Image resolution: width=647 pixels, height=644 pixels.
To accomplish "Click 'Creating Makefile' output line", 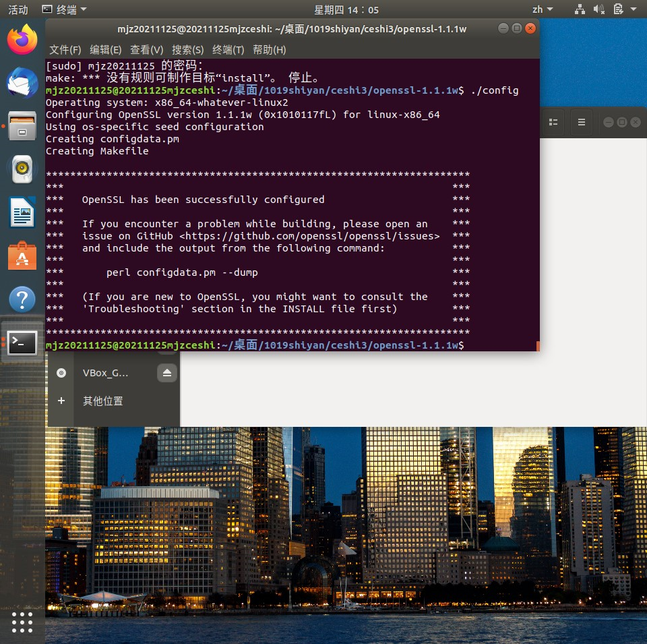I will pos(97,151).
